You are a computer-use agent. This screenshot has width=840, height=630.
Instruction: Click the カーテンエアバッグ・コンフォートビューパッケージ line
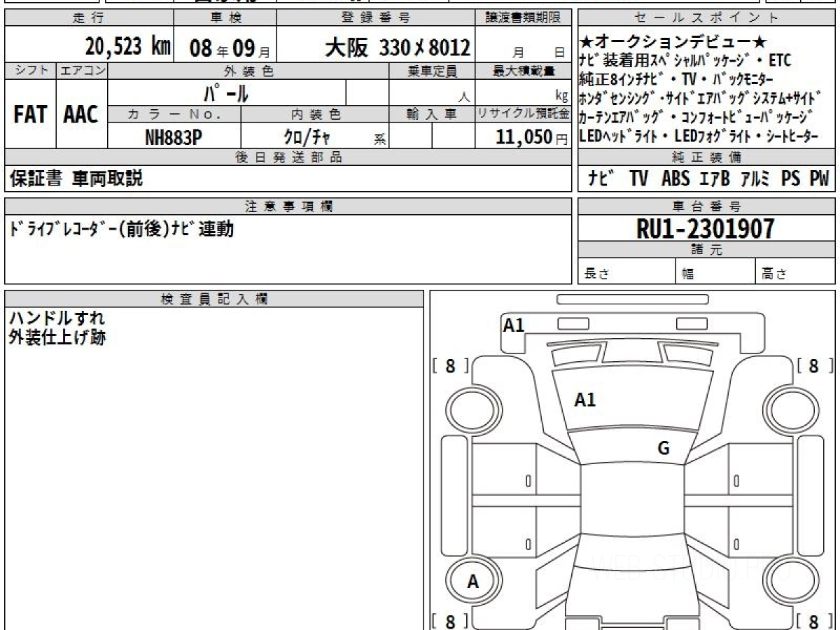pyautogui.click(x=696, y=117)
